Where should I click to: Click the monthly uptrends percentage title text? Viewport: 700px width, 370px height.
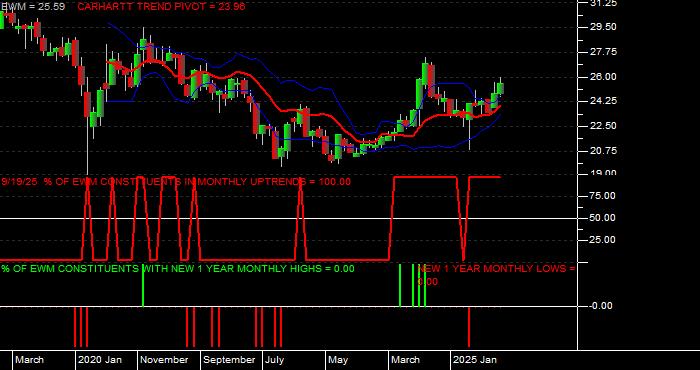click(176, 182)
